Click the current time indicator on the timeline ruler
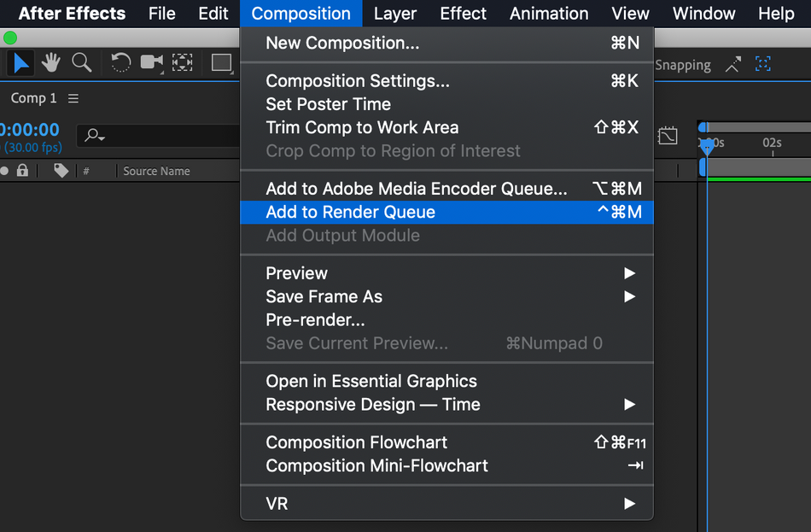Screen dimensions: 811x532 tap(708, 147)
